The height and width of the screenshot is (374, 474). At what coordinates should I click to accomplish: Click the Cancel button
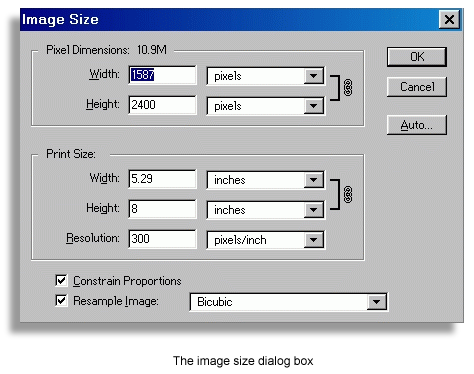pyautogui.click(x=417, y=87)
